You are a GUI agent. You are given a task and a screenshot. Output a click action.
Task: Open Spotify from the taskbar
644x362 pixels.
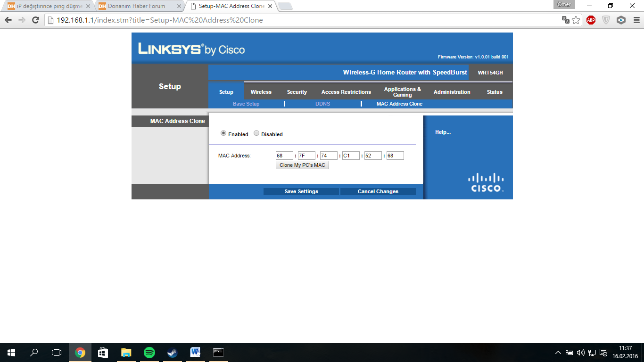point(149,353)
